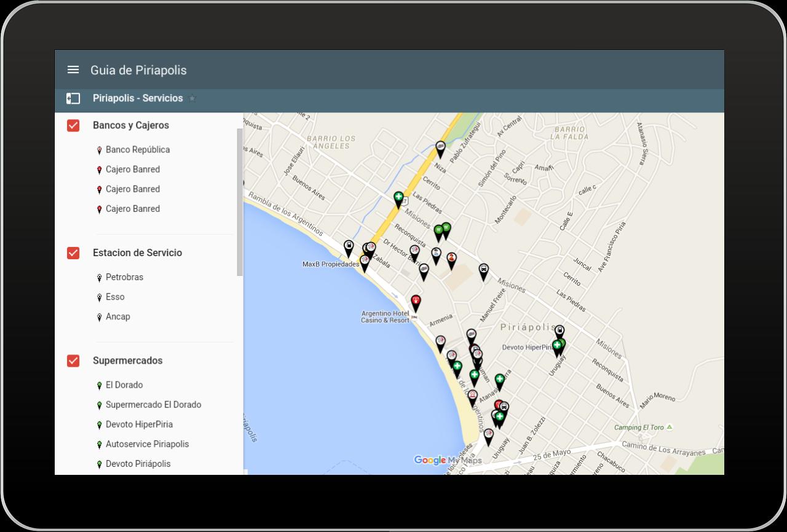
Task: Uncheck the Bancos y Cajeros layer
Action: [73, 125]
